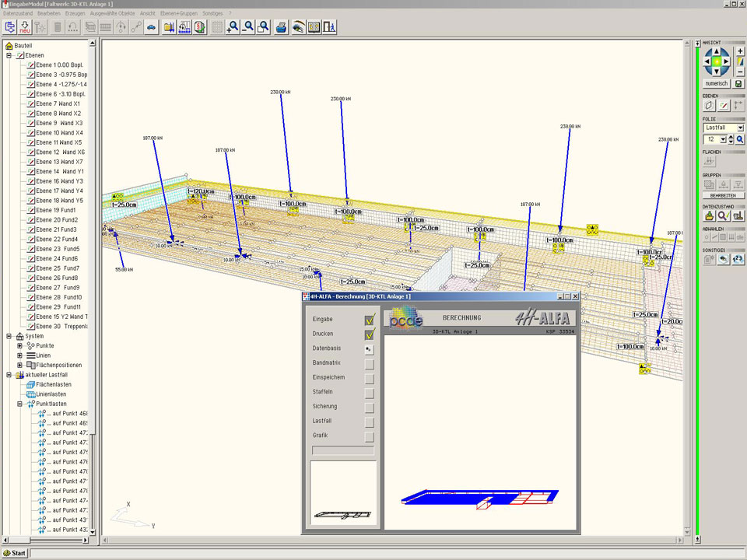Image resolution: width=747 pixels, height=560 pixels.
Task: Click the BEARBEITEN button under Gruppen
Action: [x=723, y=196]
